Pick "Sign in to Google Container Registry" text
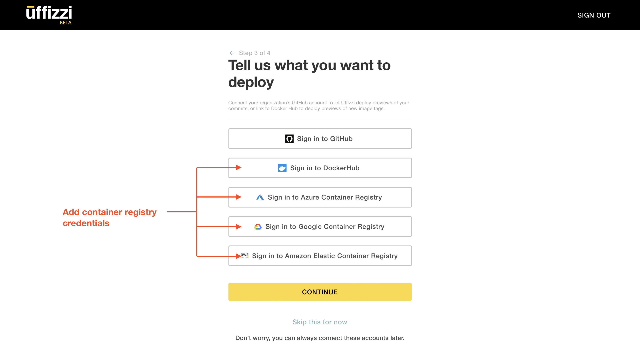Image resolution: width=640 pixels, height=364 pixels. [325, 226]
